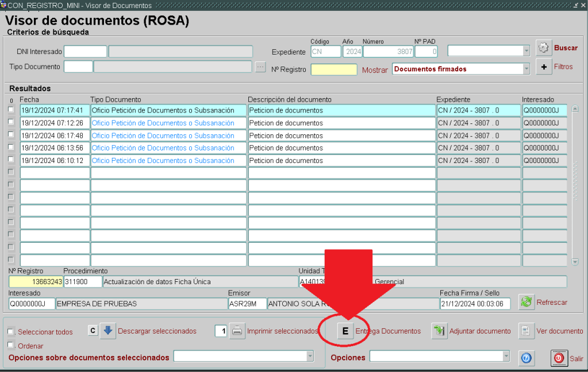Click the red Salir power icon
588x372 pixels.
click(559, 358)
